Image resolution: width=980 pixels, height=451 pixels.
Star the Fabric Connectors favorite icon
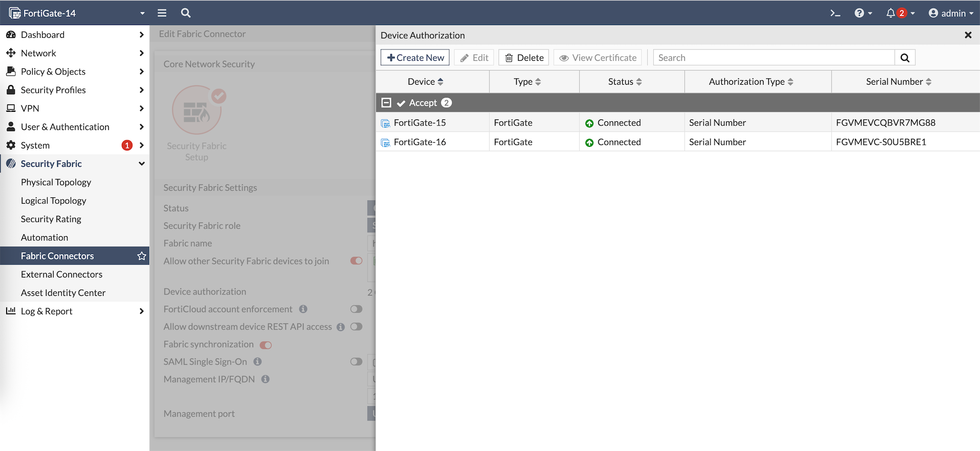coord(141,256)
